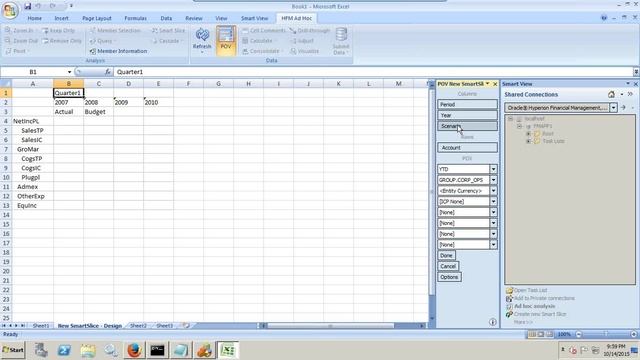Click the zoom out minus button
This screenshot has height=360, width=640.
(x=578, y=334)
